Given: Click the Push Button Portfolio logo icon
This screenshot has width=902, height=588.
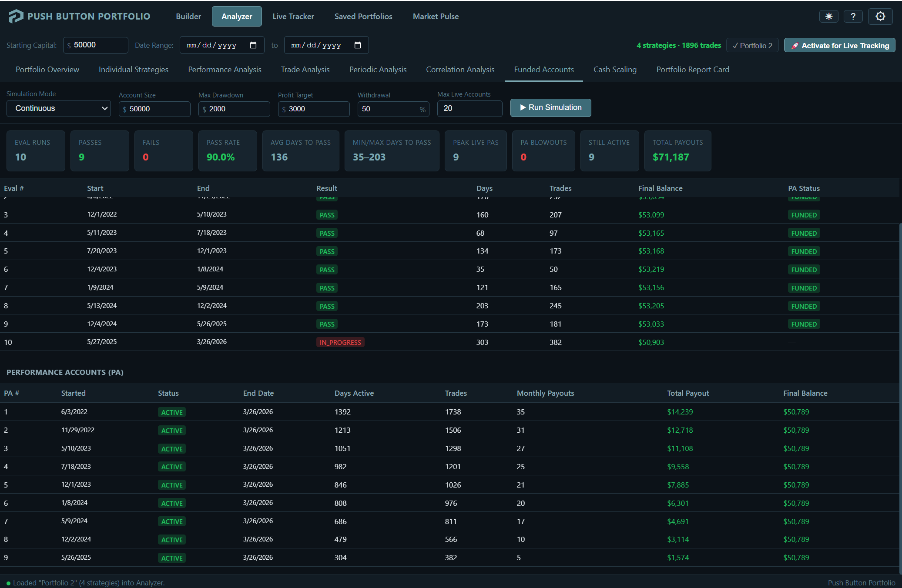Looking at the screenshot, I should pyautogui.click(x=16, y=17).
